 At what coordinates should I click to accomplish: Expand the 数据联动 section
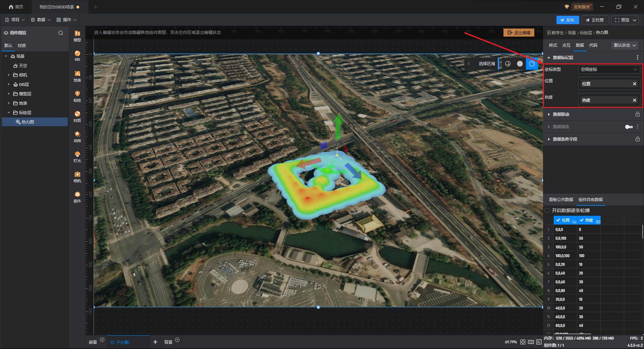point(549,114)
